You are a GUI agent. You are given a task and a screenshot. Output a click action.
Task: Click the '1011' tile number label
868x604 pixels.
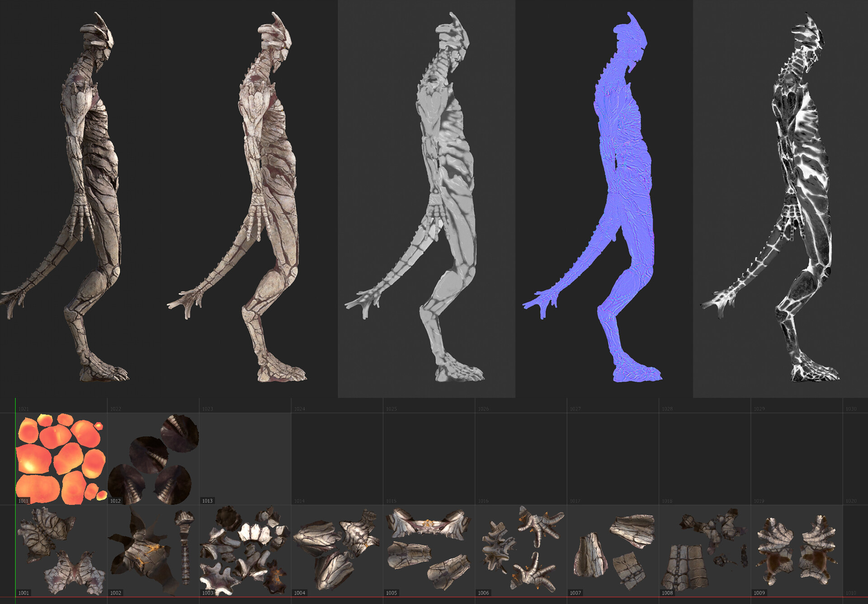click(24, 501)
